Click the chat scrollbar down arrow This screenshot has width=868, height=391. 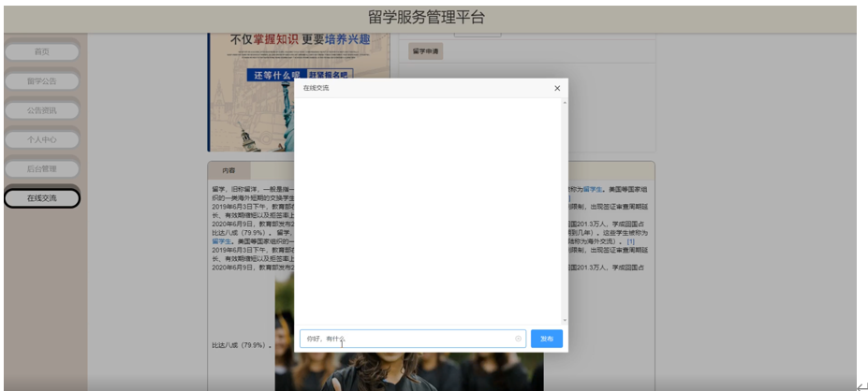point(565,320)
